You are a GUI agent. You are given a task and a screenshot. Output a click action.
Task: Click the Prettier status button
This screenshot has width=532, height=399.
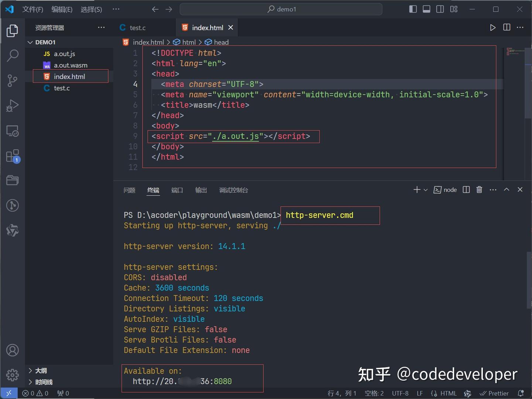[494, 393]
